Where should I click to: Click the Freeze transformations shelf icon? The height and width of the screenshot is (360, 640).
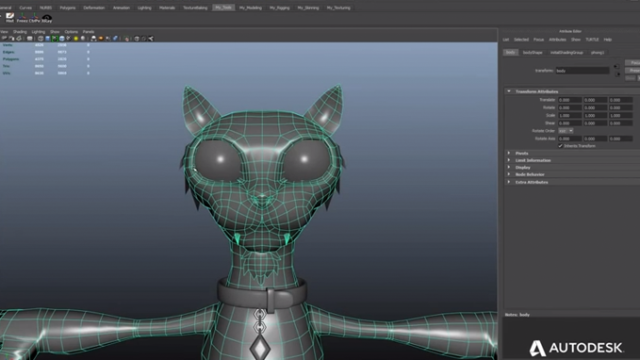pyautogui.click(x=22, y=18)
